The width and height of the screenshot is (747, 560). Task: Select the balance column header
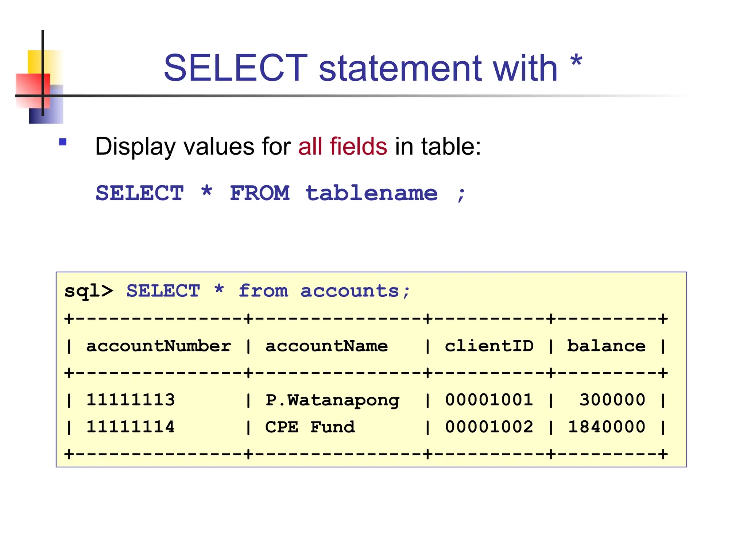pos(606,346)
